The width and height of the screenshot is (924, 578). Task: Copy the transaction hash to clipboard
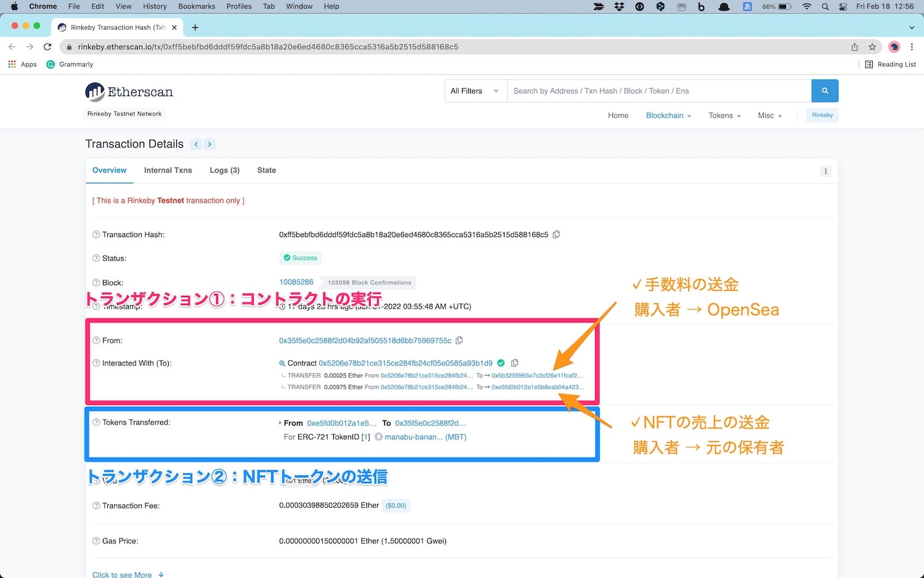(x=556, y=235)
